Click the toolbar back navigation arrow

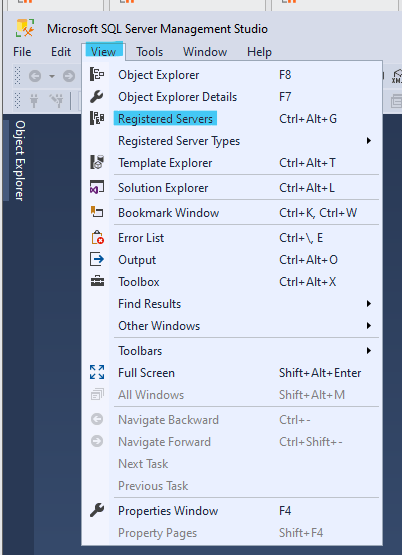pyautogui.click(x=35, y=76)
